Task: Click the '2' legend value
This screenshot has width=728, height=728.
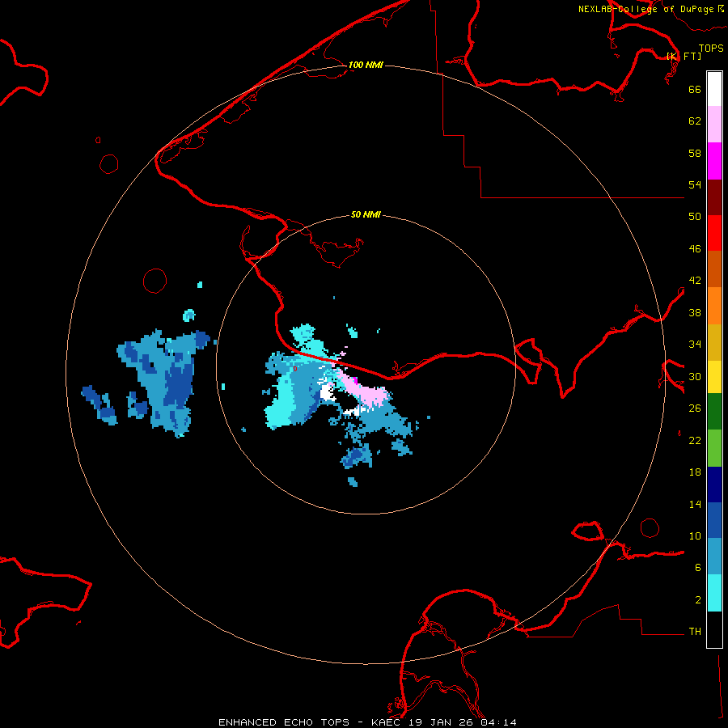Action: [698, 600]
